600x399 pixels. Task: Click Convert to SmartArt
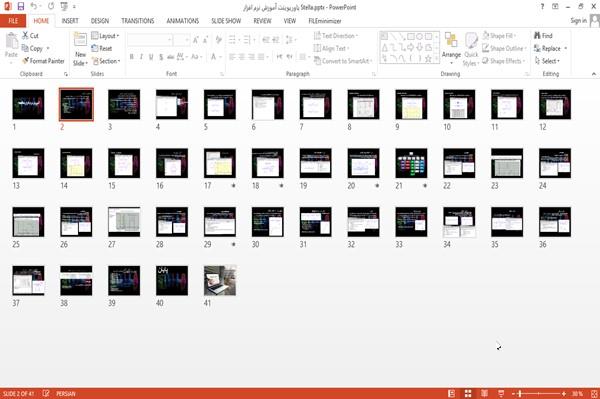click(342, 61)
